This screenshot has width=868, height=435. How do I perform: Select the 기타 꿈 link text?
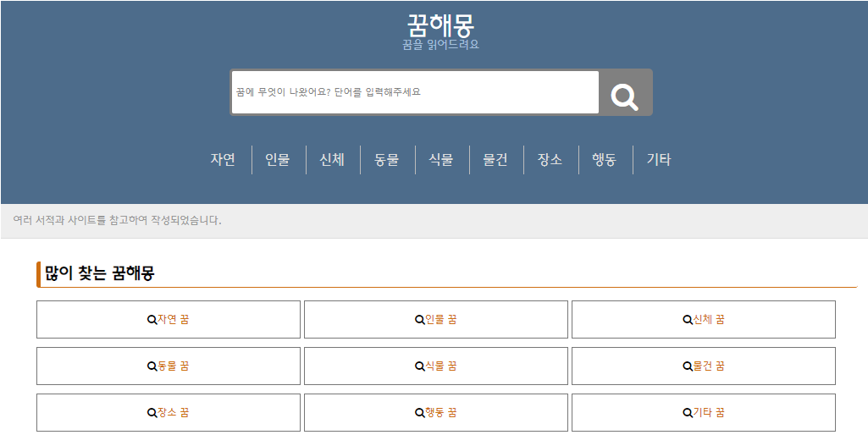point(709,413)
